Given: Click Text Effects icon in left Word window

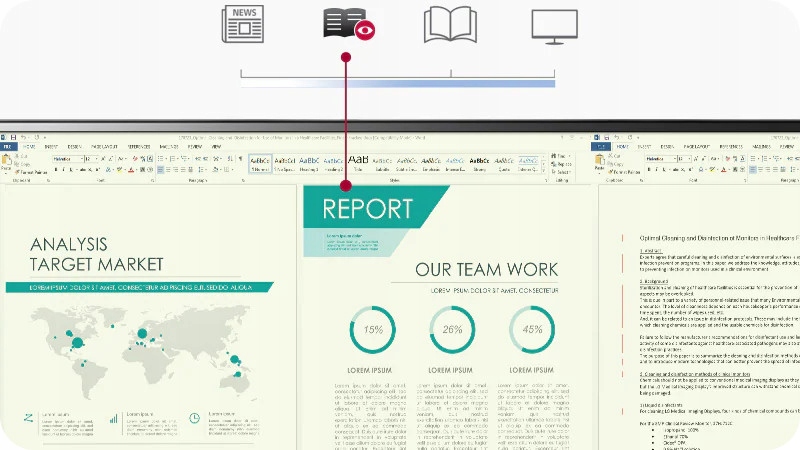Looking at the screenshot, I should [x=107, y=170].
